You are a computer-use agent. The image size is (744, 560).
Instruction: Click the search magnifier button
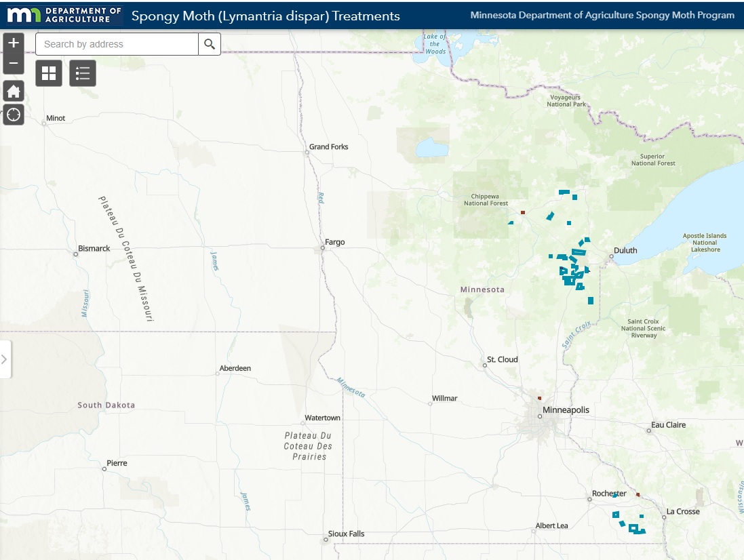point(210,44)
